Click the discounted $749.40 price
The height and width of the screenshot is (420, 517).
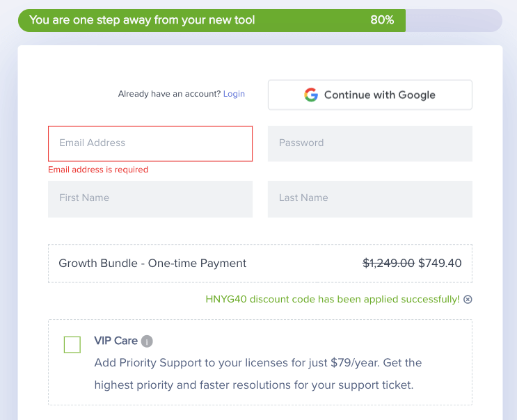440,264
